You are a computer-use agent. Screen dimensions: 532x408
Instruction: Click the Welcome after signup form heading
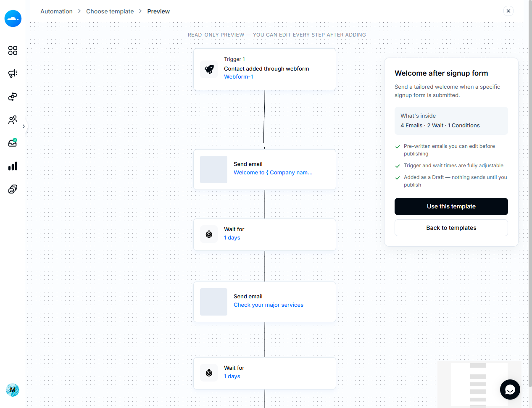(441, 73)
